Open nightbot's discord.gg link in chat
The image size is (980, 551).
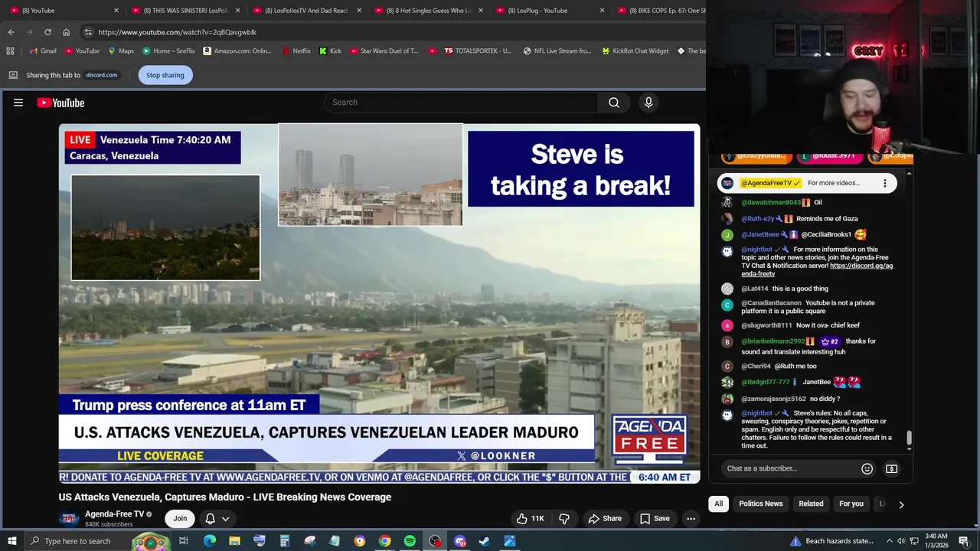click(817, 269)
